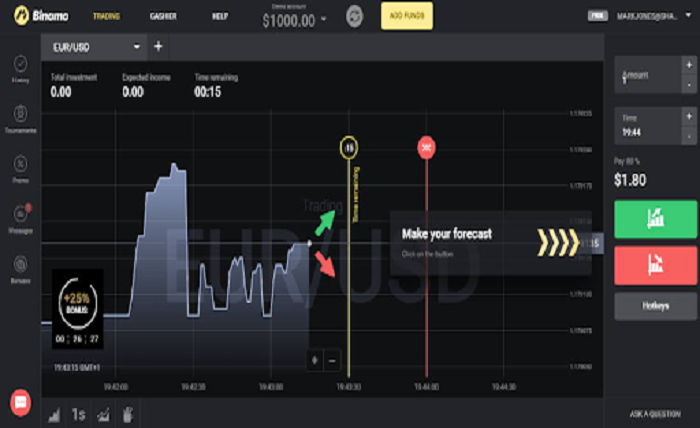Click the Hotkeys button
This screenshot has height=428, width=700.
[x=655, y=306]
